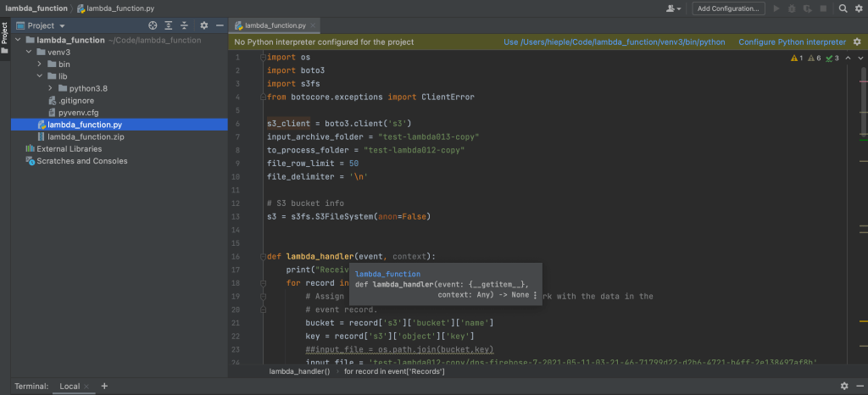The width and height of the screenshot is (868, 395).
Task: Select lambda_function.zip in project tree
Action: [x=86, y=136]
